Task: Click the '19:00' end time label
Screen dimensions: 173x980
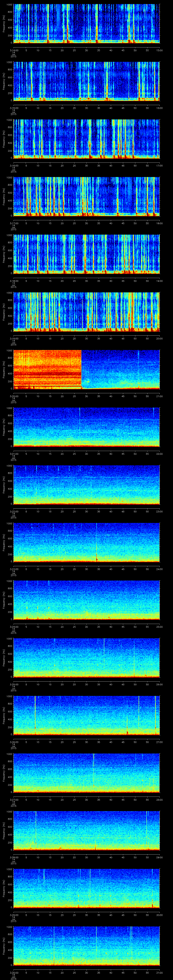Action: tap(160, 281)
